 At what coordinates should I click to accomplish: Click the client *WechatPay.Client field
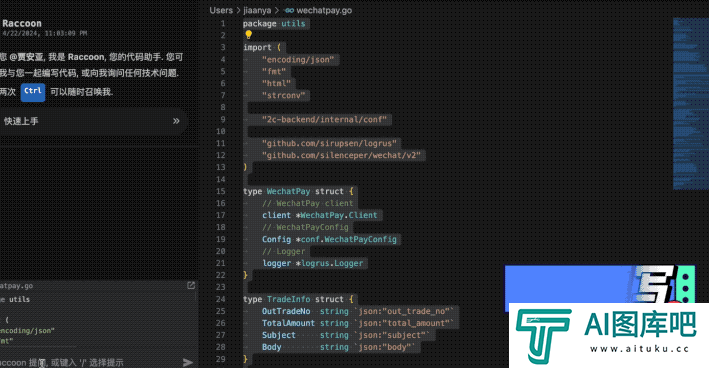320,215
